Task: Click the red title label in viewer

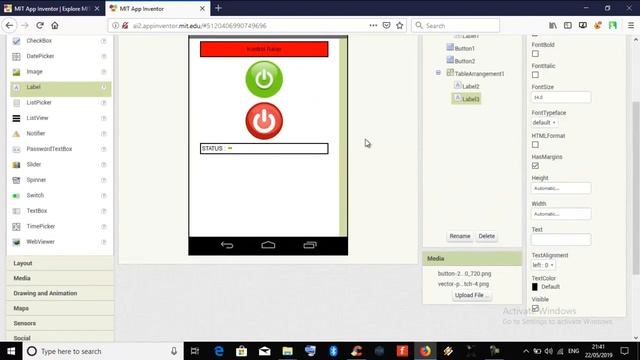Action: [x=264, y=49]
